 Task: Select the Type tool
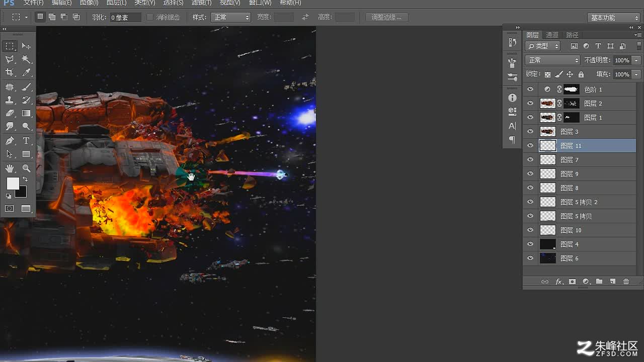(x=26, y=141)
